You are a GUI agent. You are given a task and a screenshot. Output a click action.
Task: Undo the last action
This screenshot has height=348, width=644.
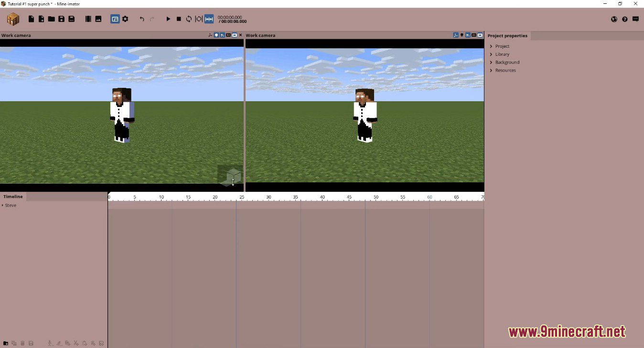(x=142, y=19)
